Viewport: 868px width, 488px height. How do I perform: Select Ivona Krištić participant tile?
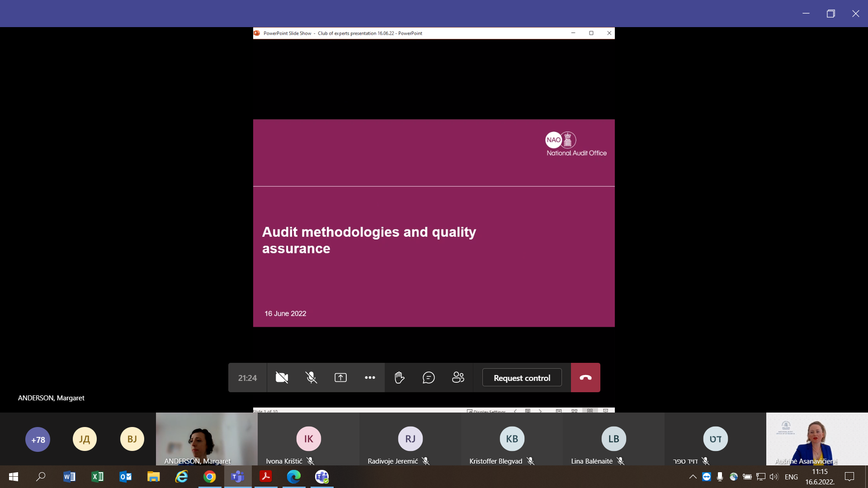[308, 439]
